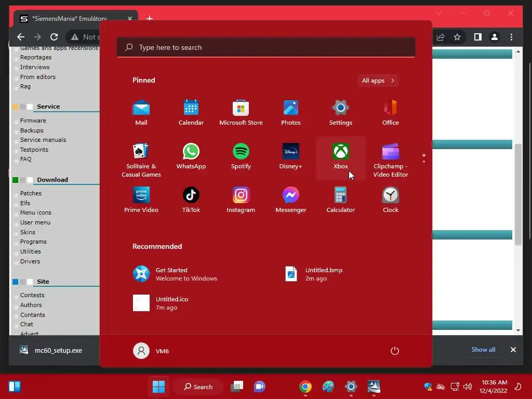Open a new Chrome tab
The height and width of the screenshot is (399, 532).
pyautogui.click(x=150, y=18)
